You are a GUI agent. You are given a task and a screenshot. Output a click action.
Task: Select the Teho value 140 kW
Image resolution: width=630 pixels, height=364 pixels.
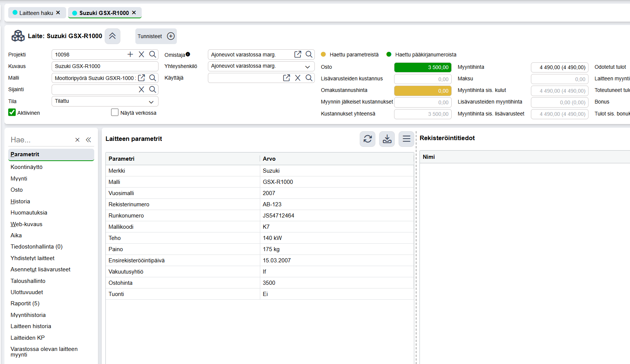(x=272, y=238)
